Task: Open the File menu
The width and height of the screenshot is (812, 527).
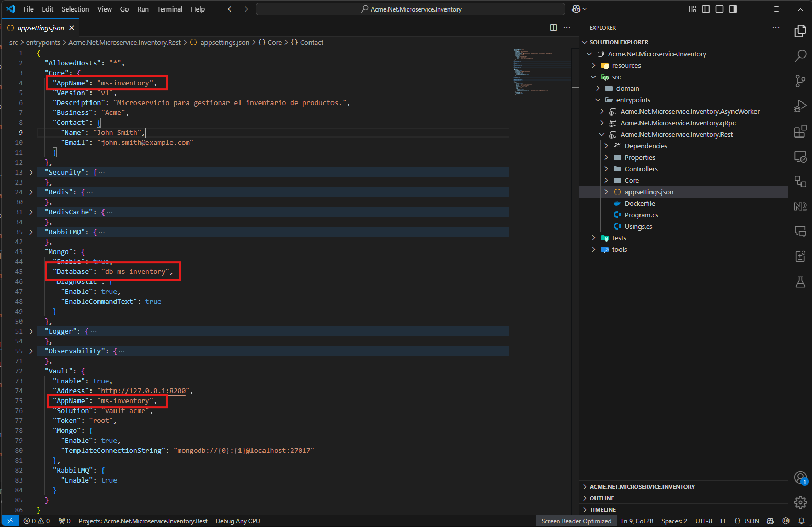Action: pos(29,9)
